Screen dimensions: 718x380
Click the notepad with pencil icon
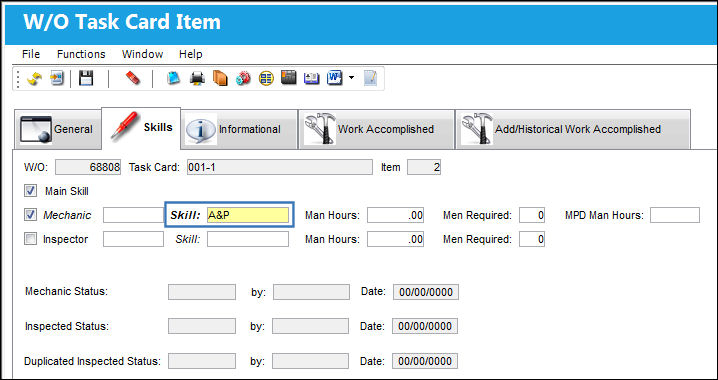click(x=370, y=79)
